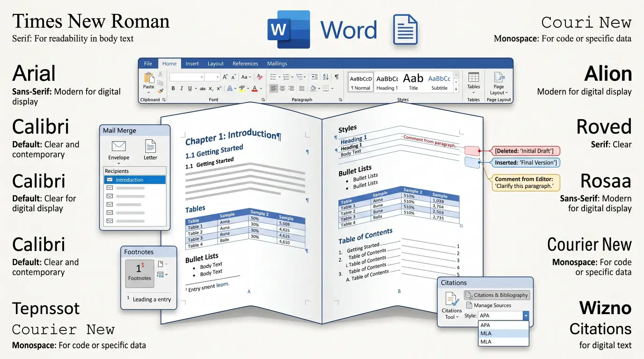The image size is (644, 359).
Task: Click the Paste clipboard icon
Action: click(x=149, y=78)
